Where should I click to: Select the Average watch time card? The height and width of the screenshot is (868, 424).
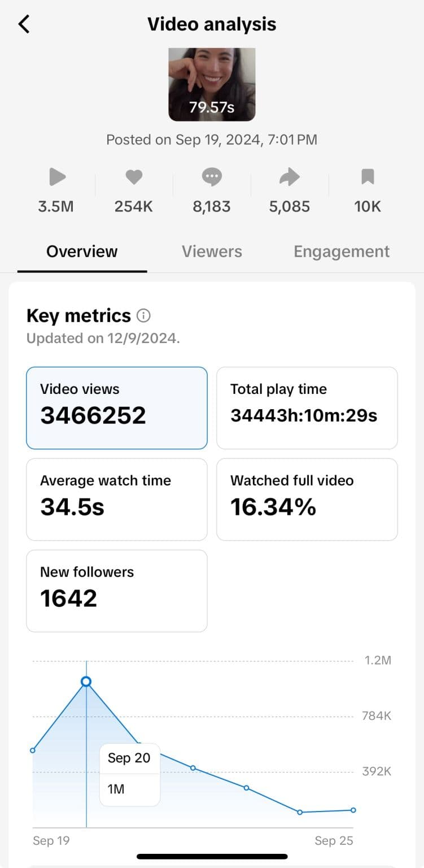pos(116,499)
